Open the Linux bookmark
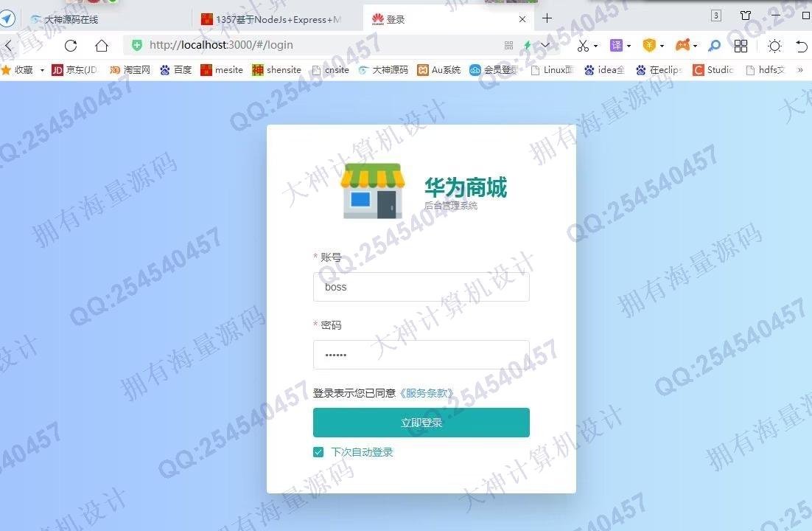This screenshot has height=531, width=812. pos(552,70)
